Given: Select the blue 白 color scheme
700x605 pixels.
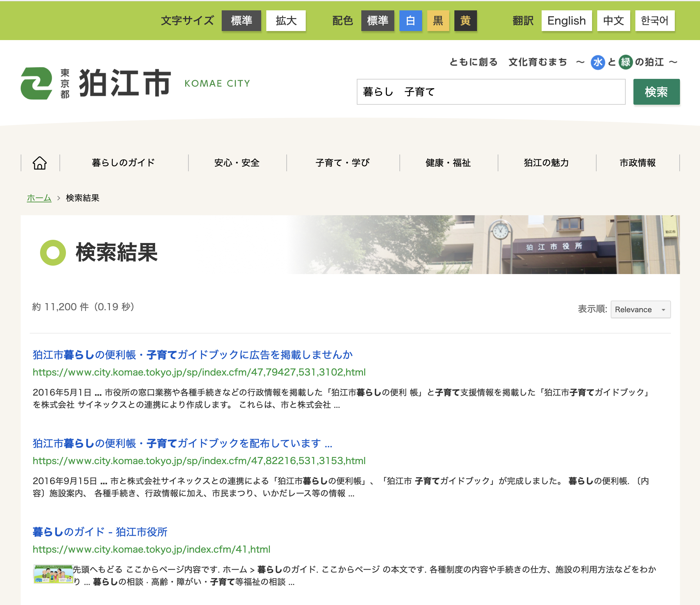Looking at the screenshot, I should point(410,21).
